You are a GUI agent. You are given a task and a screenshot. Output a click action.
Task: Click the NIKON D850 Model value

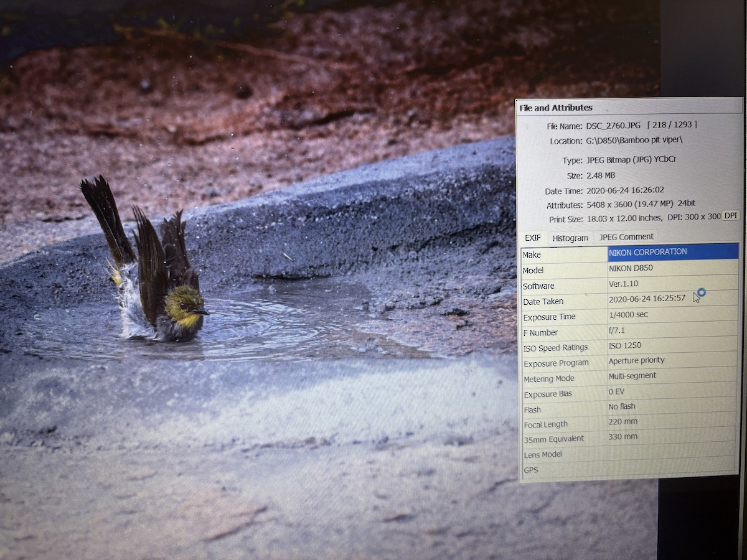[x=672, y=268]
